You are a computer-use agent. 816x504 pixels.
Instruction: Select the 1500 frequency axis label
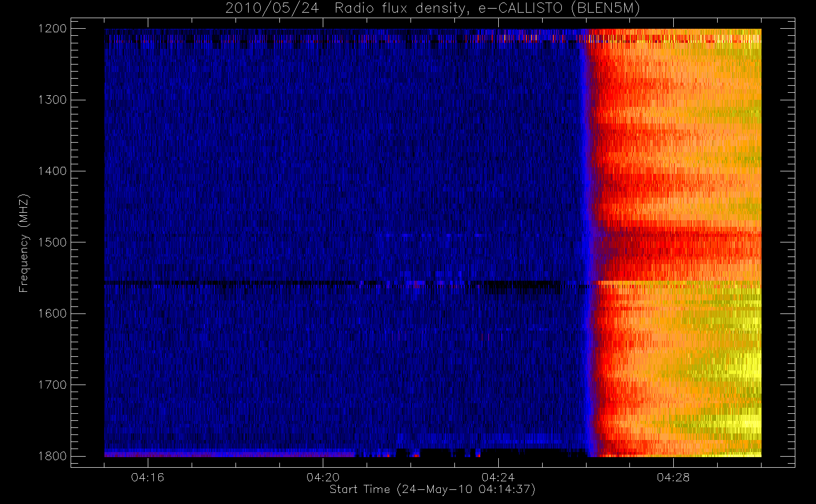click(52, 242)
